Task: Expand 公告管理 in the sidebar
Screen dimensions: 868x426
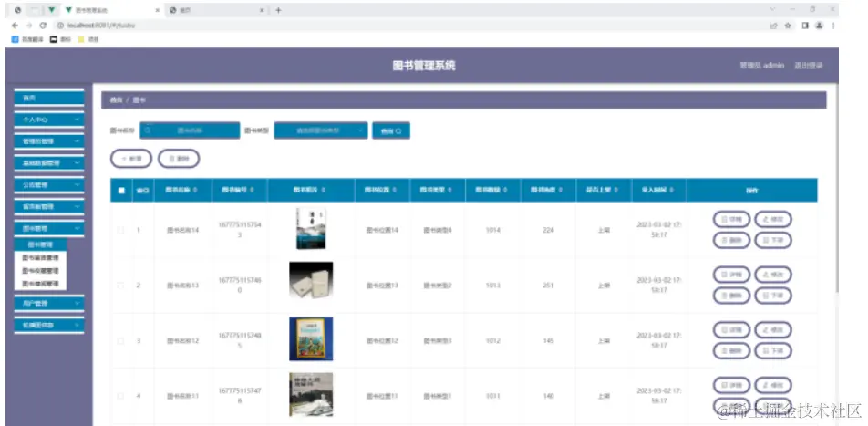Action: click(48, 184)
